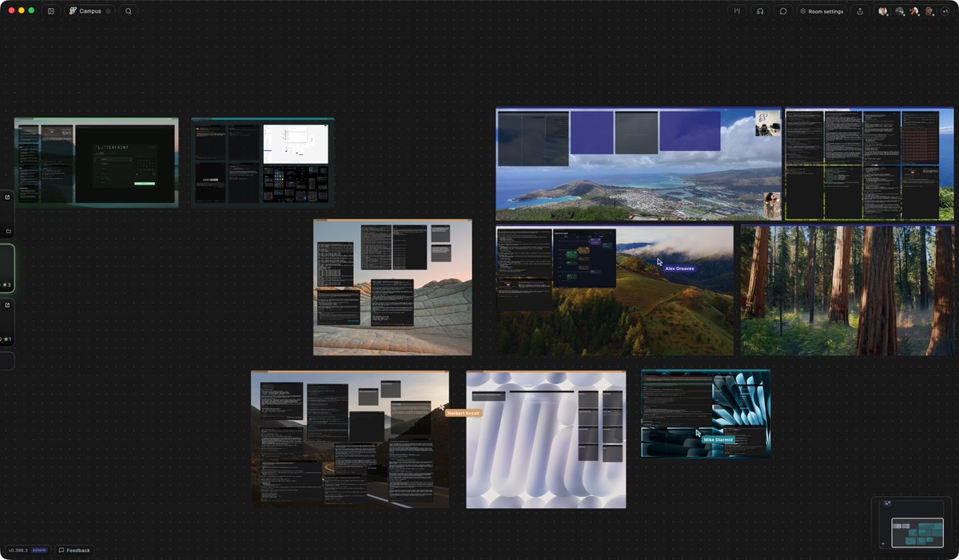Click the share icon in top bar
959x560 pixels.
pos(860,11)
